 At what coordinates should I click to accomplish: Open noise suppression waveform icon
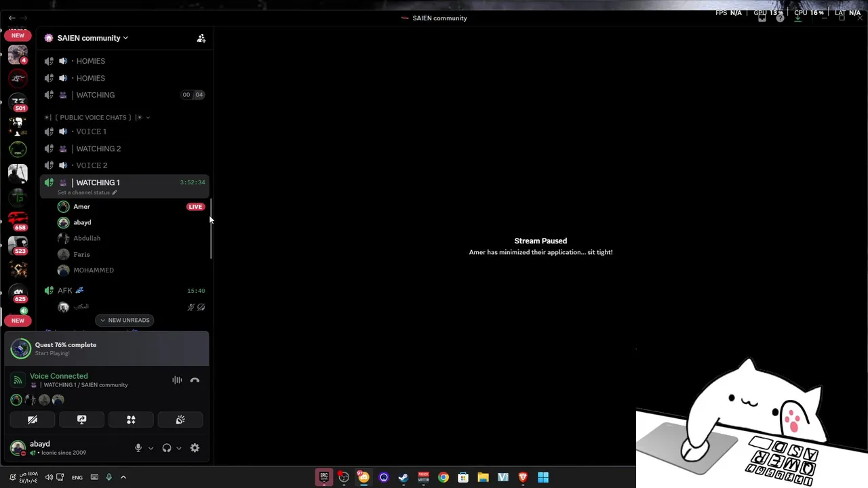177,380
